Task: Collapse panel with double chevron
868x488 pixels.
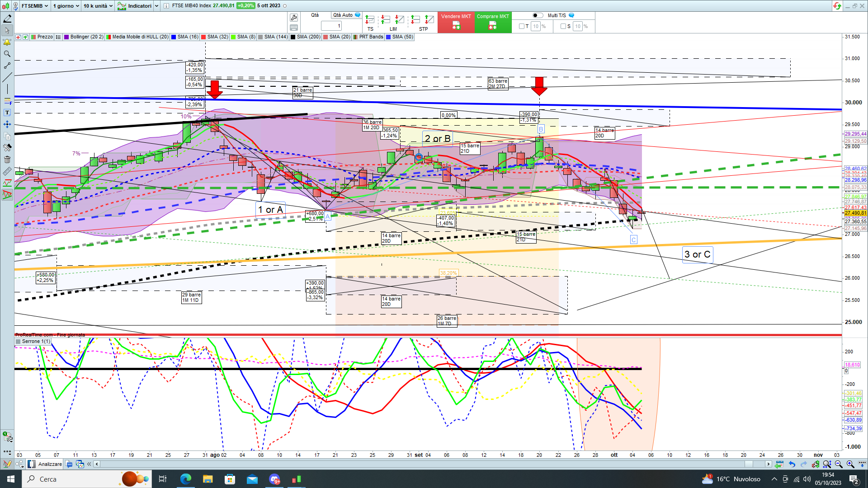Action: [x=89, y=464]
